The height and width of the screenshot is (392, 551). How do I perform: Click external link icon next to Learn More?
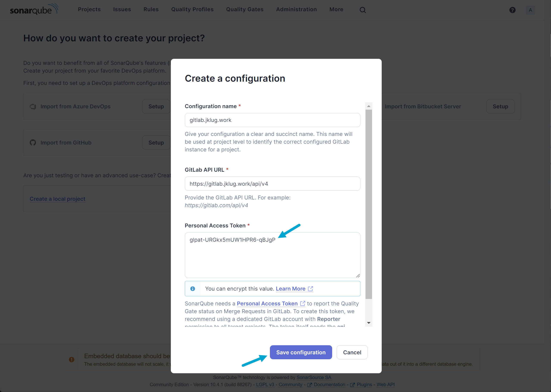click(x=311, y=289)
